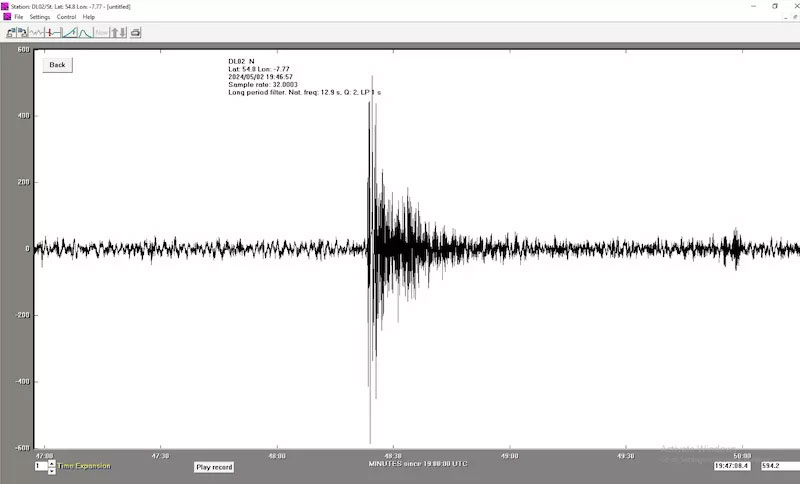Click the 19:47:08.4 time readout field
Screen dimensions: 800x484
pyautogui.click(x=734, y=466)
